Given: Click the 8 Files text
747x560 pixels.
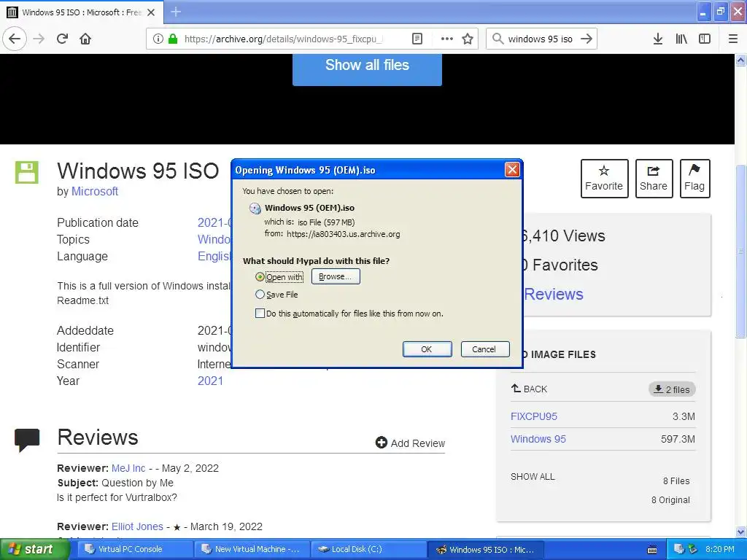Looking at the screenshot, I should 676,481.
